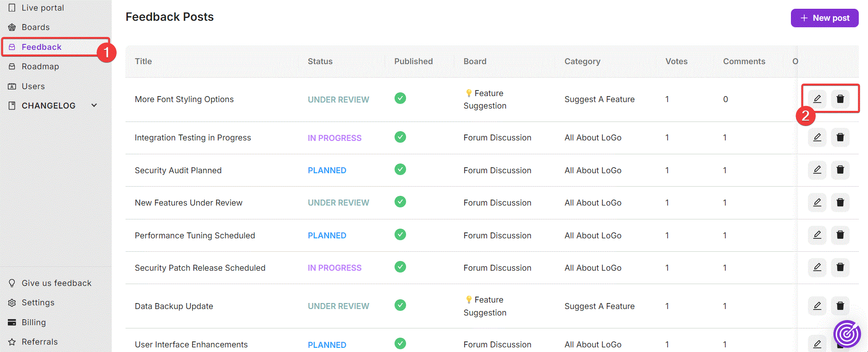Open the Referrals page

point(40,342)
